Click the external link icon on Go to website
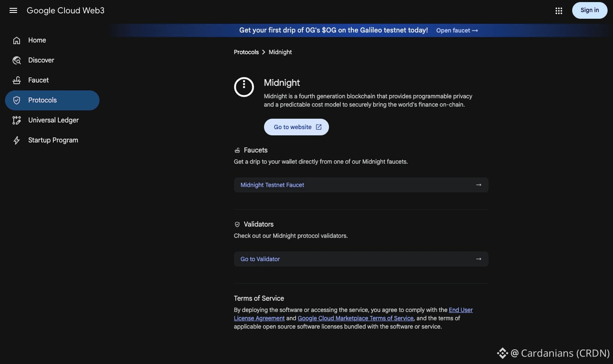Screen dimensions: 613x364 pos(319,127)
